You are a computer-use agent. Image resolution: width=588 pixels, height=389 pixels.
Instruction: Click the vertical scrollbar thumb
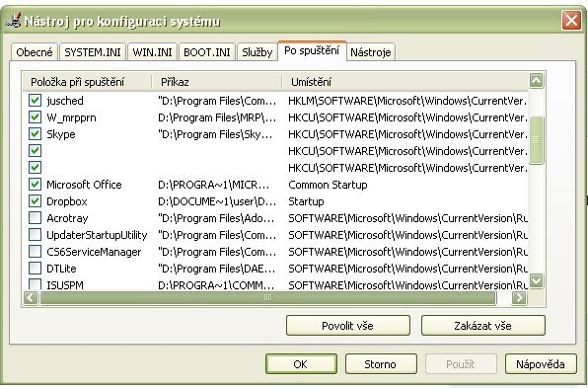coord(537,140)
